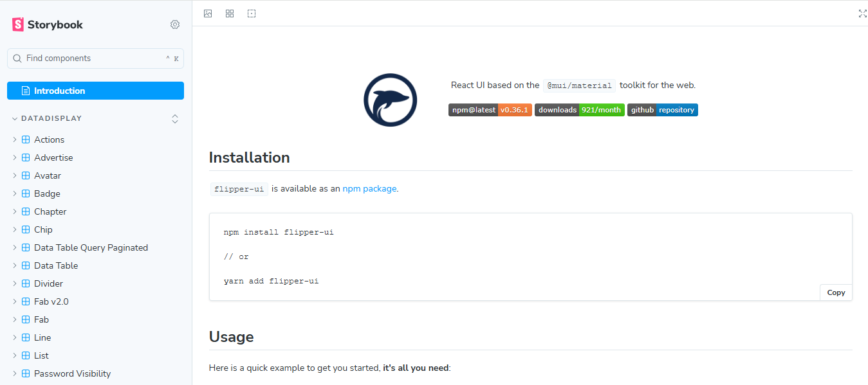Click the search magnifier icon
Screen dimensions: 868x385
(17, 58)
